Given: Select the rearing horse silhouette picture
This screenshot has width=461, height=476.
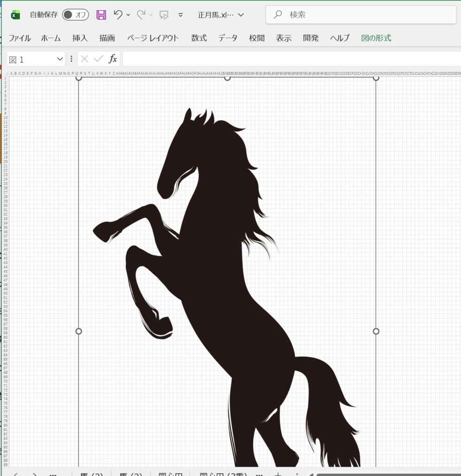Looking at the screenshot, I should pyautogui.click(x=218, y=279).
